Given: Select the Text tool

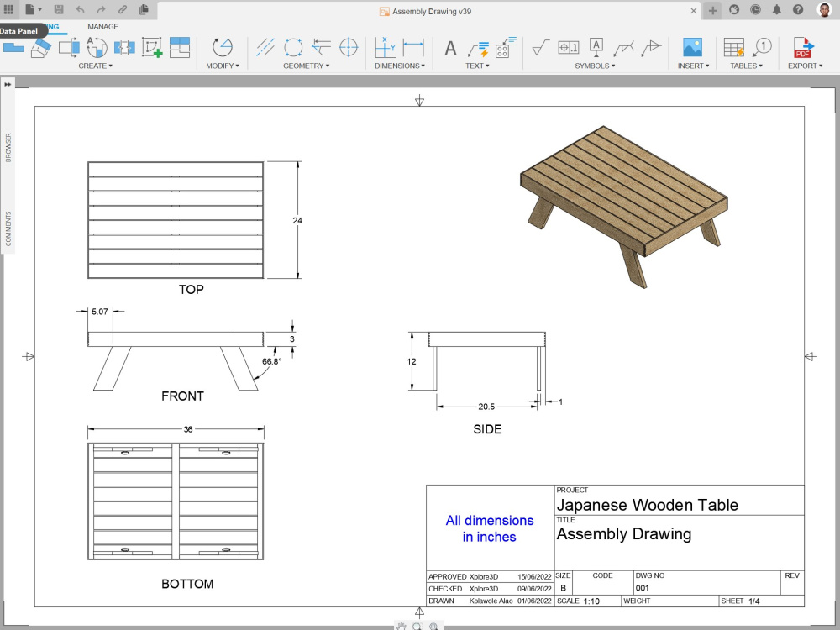Looking at the screenshot, I should (x=450, y=48).
